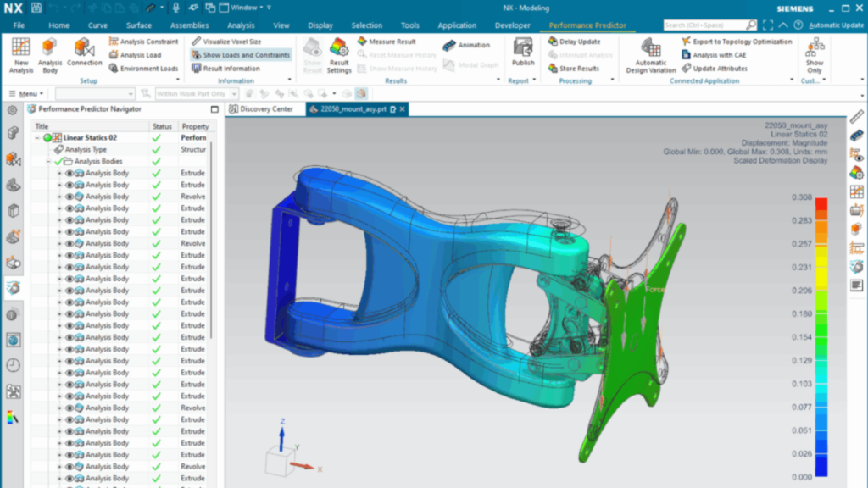Viewport: 868px width, 488px height.
Task: Click the save icon in title bar
Action: pos(36,8)
